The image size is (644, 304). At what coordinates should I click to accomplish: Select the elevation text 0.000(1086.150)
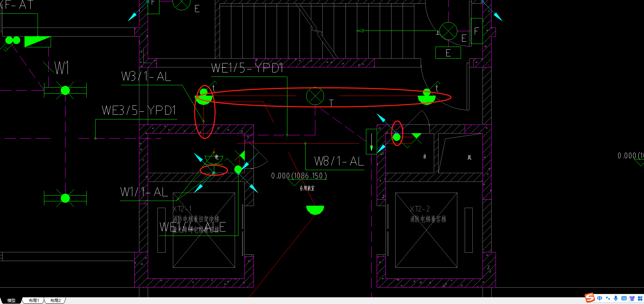(299, 176)
